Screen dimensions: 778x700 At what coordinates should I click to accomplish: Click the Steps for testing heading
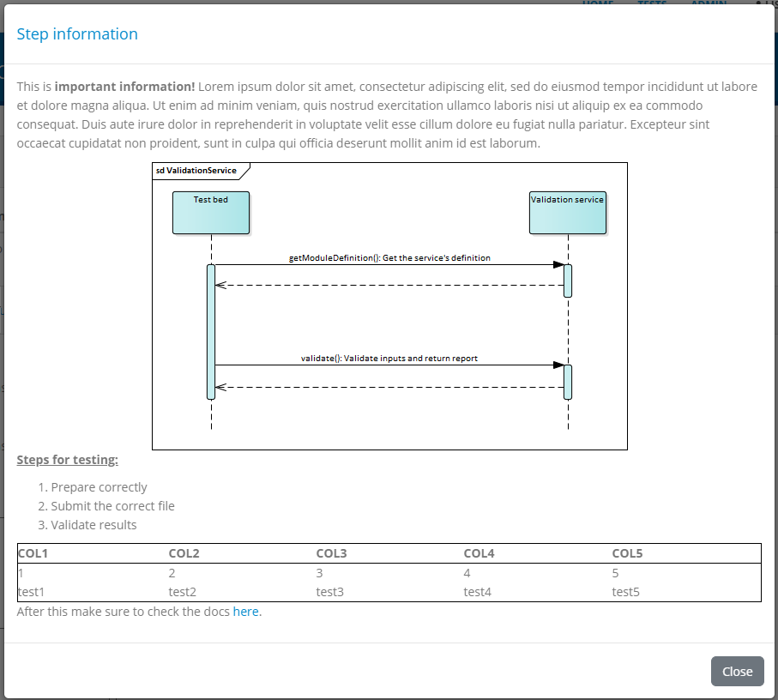point(67,459)
